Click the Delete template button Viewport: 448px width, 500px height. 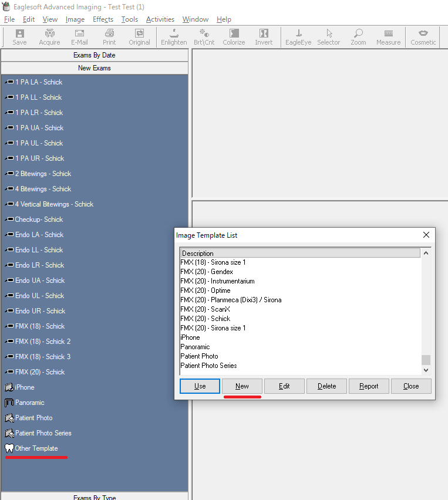coord(326,386)
